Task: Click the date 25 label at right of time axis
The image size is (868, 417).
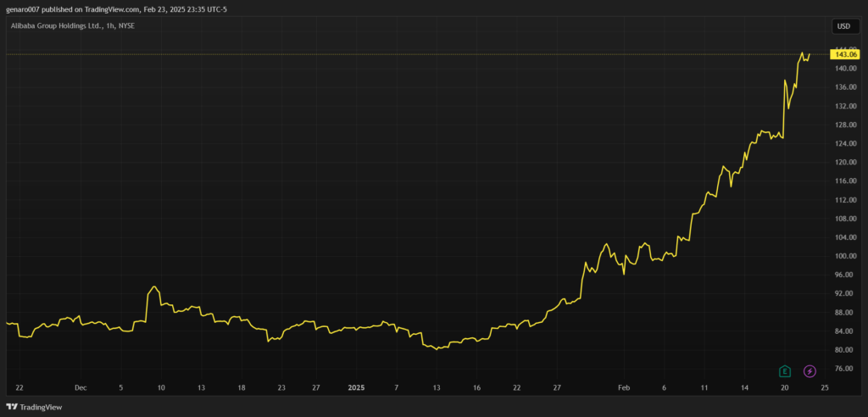Action: point(824,387)
